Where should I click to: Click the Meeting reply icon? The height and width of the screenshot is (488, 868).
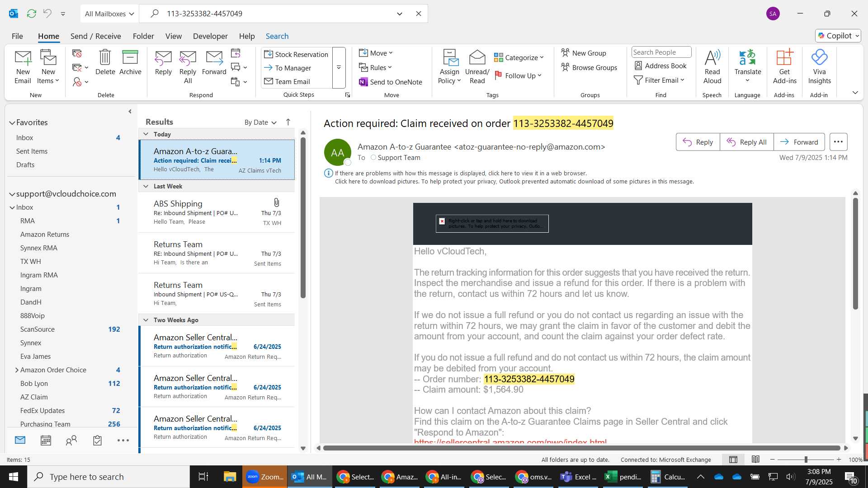pyautogui.click(x=236, y=53)
